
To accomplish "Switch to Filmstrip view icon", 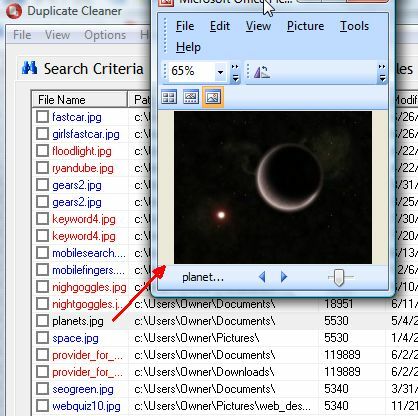I will 191,97.
